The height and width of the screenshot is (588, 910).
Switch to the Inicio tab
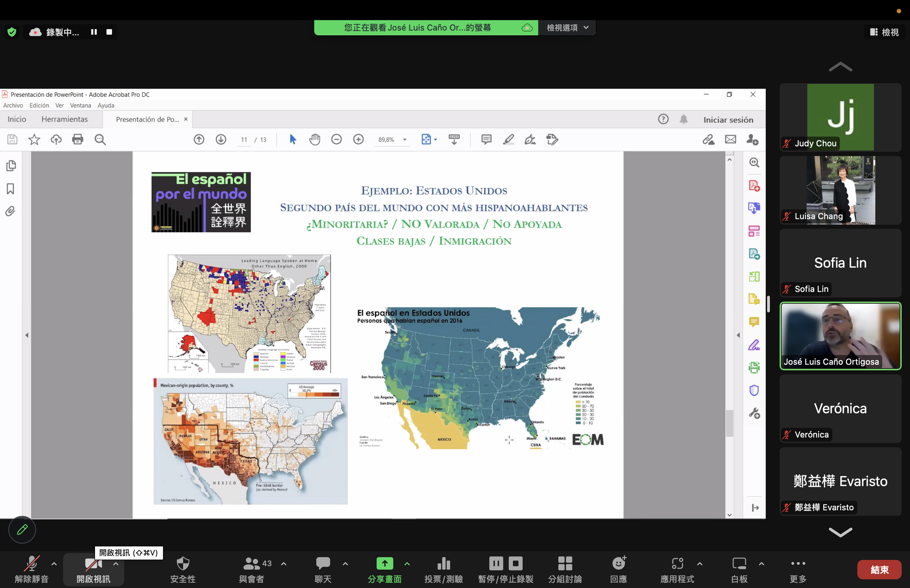click(17, 119)
